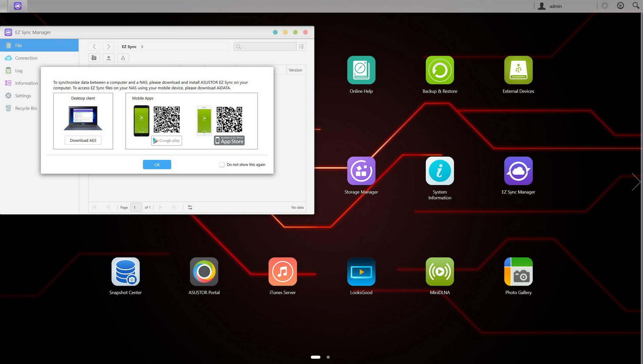This screenshot has width=643, height=364.
Task: Click the Android QR code image
Action: click(167, 120)
